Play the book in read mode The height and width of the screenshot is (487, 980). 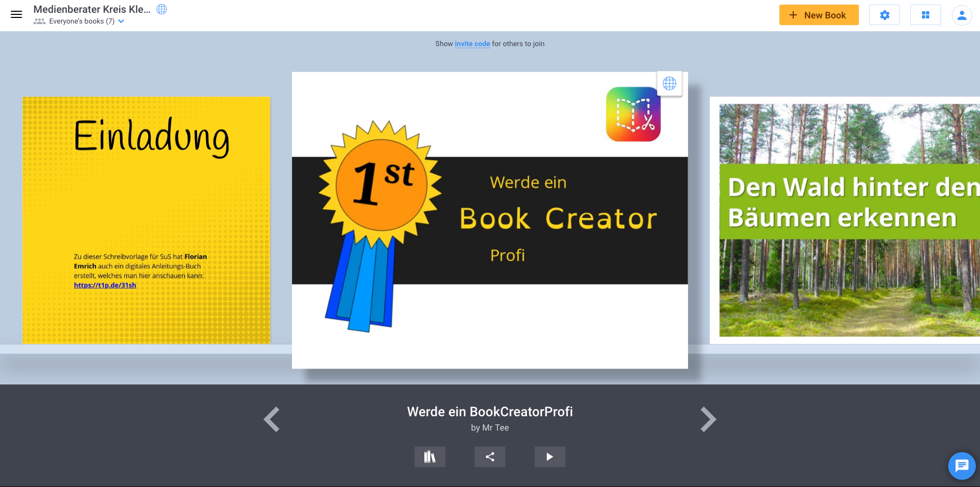click(x=550, y=457)
